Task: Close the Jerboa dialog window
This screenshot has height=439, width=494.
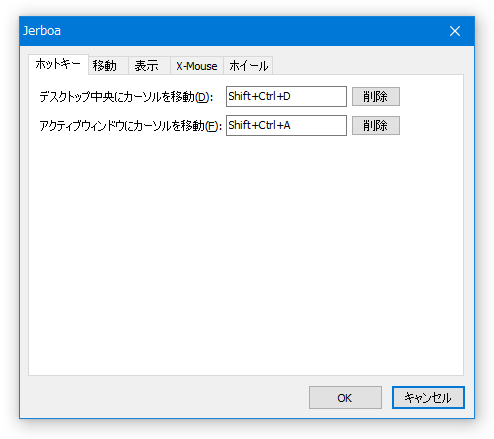Action: [x=455, y=31]
